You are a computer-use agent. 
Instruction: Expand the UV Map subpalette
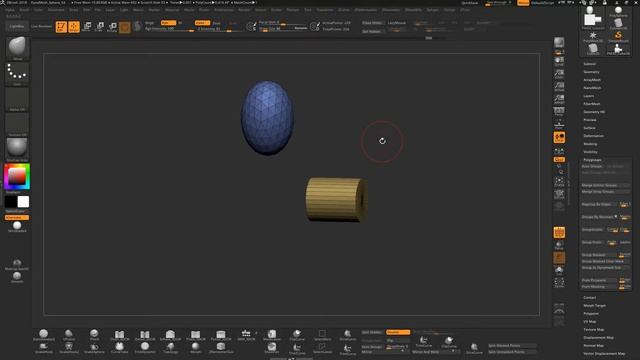tap(590, 322)
